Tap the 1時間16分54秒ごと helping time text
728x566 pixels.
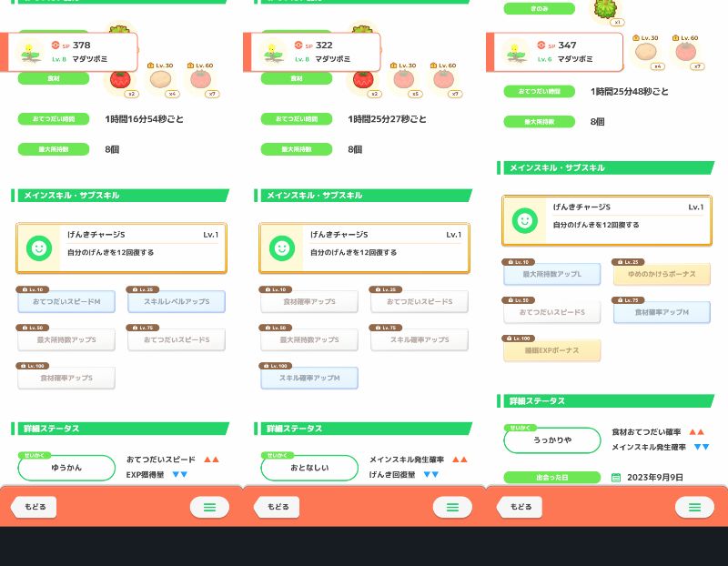144,119
